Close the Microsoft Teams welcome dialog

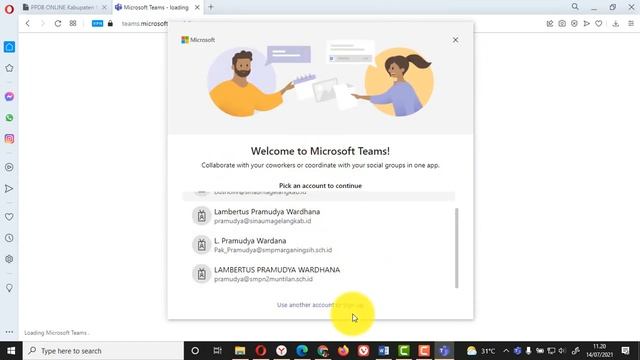pos(455,40)
